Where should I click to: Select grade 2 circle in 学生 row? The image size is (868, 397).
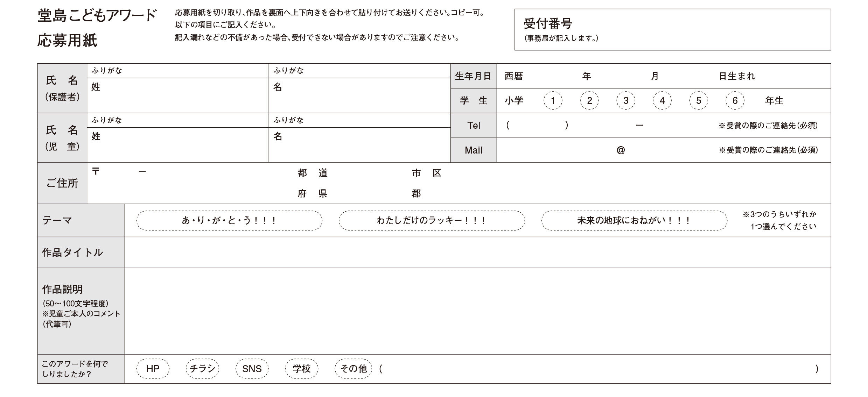(x=589, y=100)
